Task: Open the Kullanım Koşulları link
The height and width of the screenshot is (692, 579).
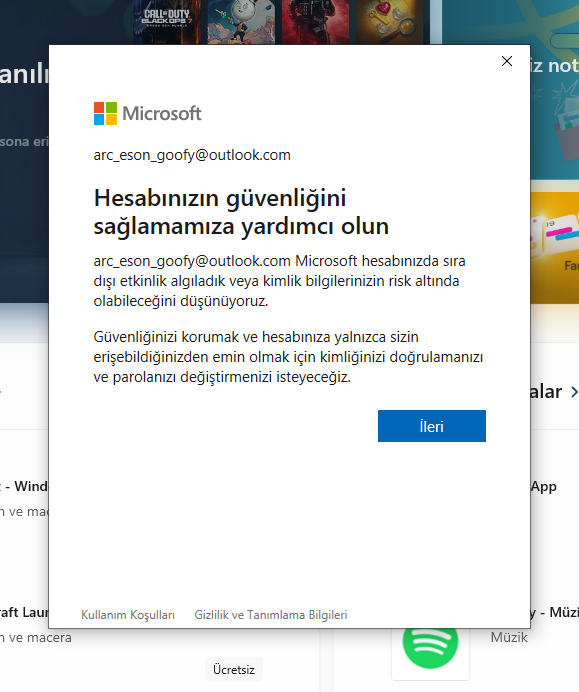Action: pyautogui.click(x=128, y=615)
